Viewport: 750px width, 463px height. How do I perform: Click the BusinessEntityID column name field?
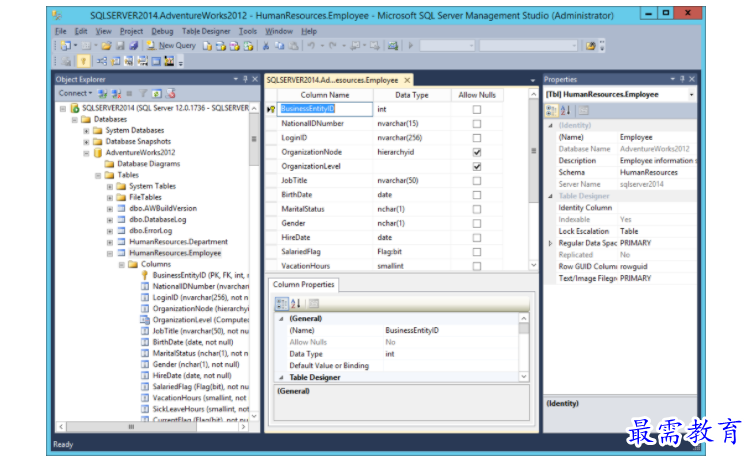(325, 109)
